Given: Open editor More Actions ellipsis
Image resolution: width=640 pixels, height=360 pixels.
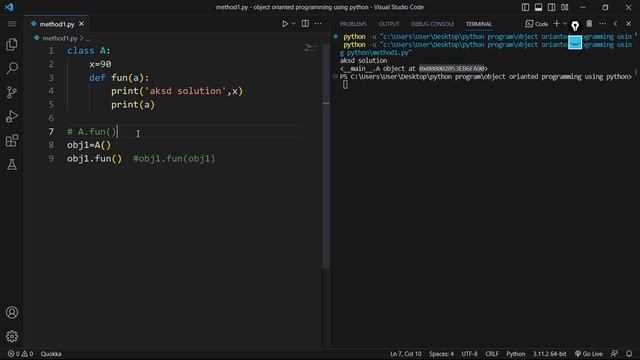Looking at the screenshot, I should 318,24.
